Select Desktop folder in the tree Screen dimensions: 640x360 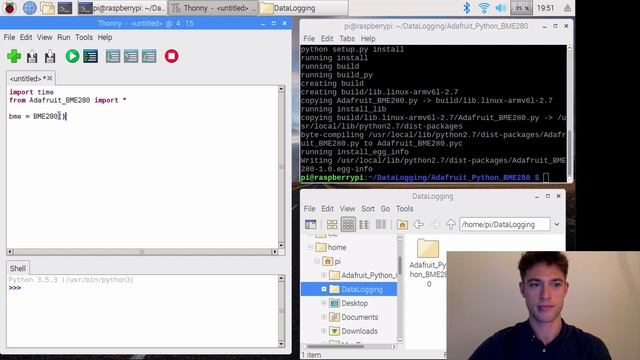click(x=354, y=303)
